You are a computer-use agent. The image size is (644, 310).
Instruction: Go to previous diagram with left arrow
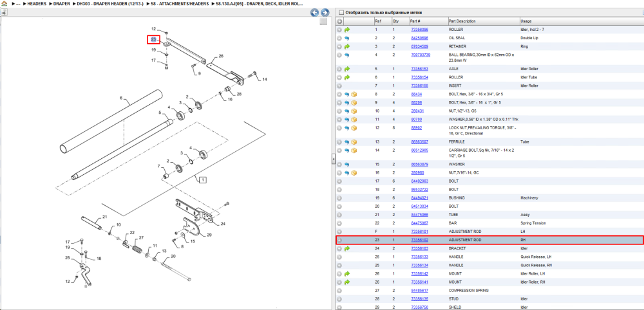pyautogui.click(x=315, y=13)
